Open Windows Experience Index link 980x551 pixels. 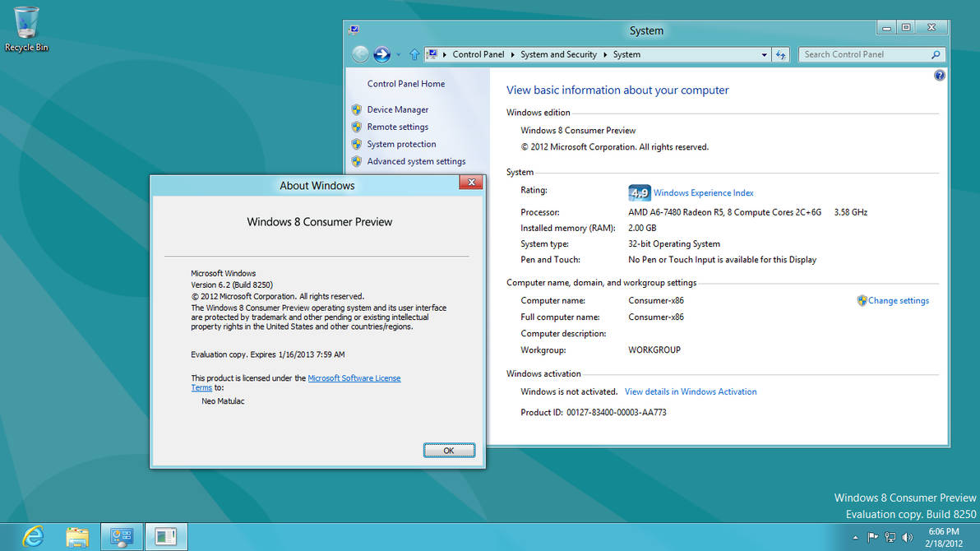[703, 192]
